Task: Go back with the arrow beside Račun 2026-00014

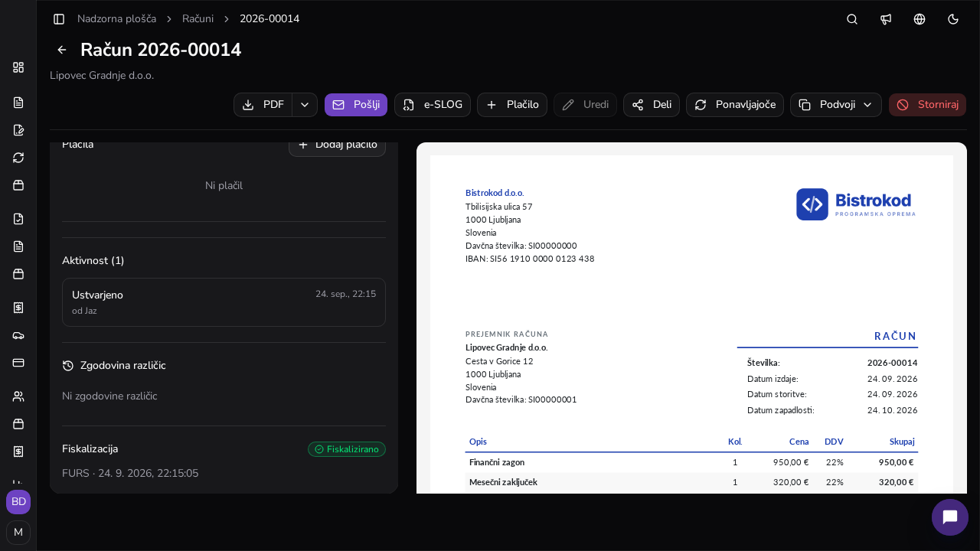Action: coord(62,50)
